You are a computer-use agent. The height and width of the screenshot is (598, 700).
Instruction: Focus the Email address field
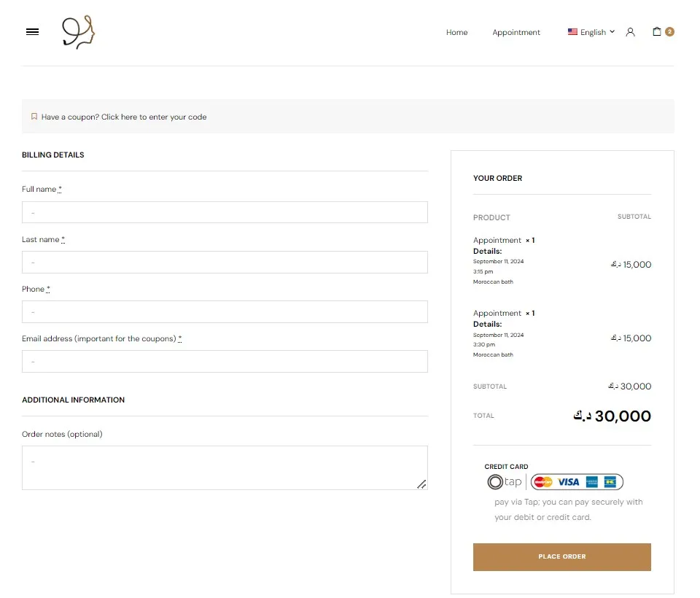(225, 361)
